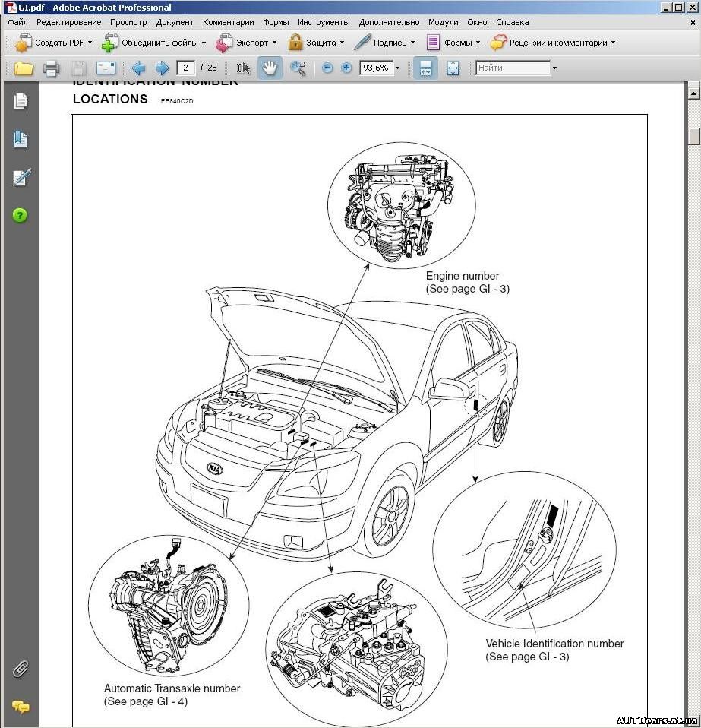Click the "Automatic Transaxle number" label
The image size is (701, 728).
pyautogui.click(x=172, y=688)
